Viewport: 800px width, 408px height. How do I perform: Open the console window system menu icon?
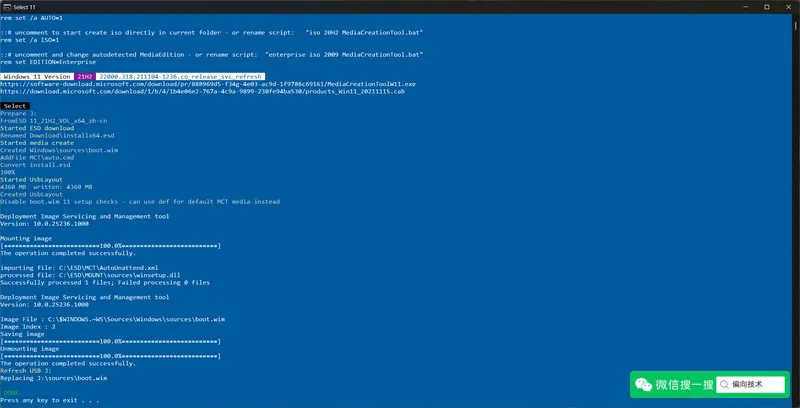[x=8, y=7]
